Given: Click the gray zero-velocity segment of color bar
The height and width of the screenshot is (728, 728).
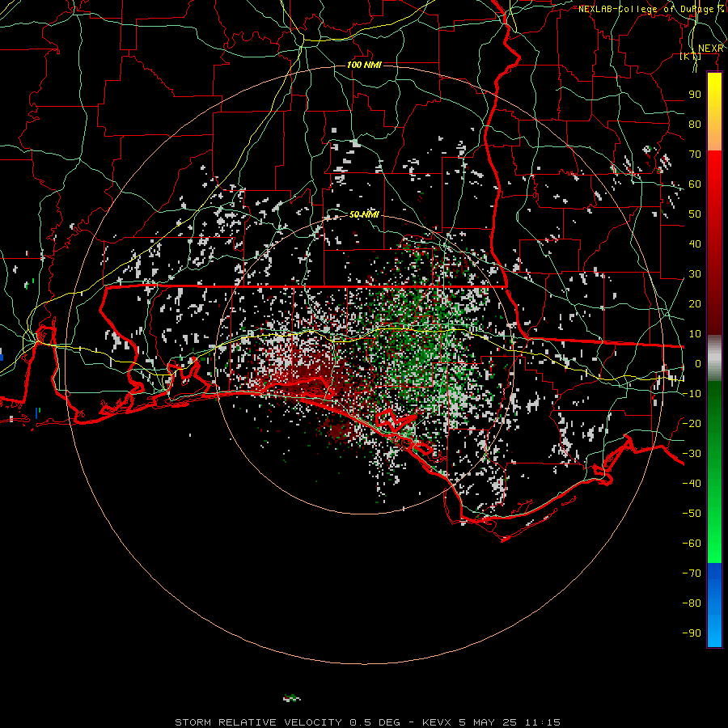Looking at the screenshot, I should [714, 358].
